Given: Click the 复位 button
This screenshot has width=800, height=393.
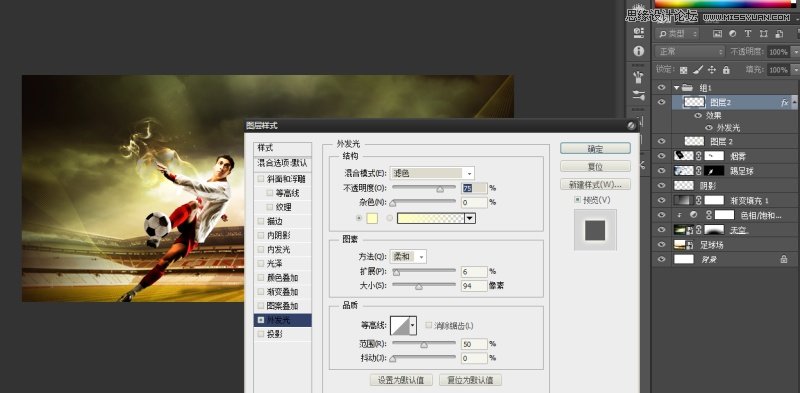Looking at the screenshot, I should tap(595, 166).
